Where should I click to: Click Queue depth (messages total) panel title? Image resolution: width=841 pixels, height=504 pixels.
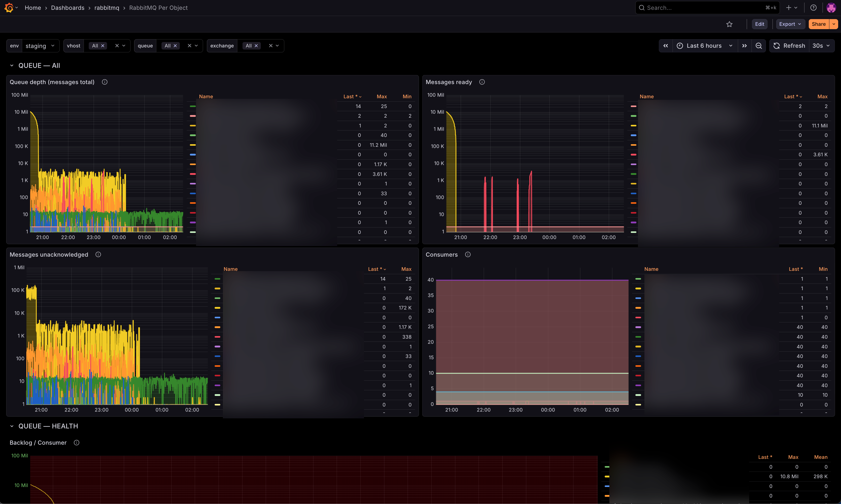pyautogui.click(x=52, y=82)
